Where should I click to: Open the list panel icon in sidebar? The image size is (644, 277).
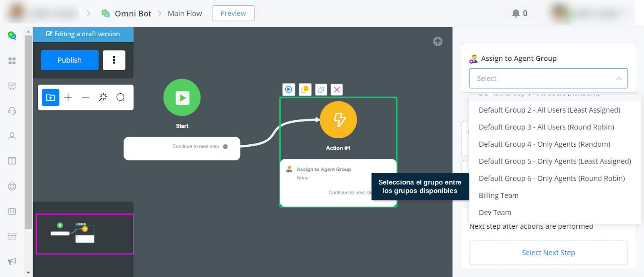click(12, 211)
